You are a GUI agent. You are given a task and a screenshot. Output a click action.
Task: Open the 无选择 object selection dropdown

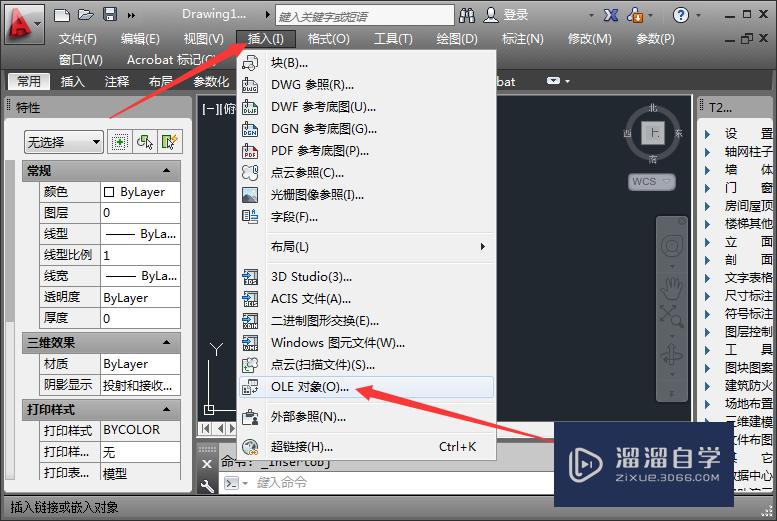(x=63, y=142)
